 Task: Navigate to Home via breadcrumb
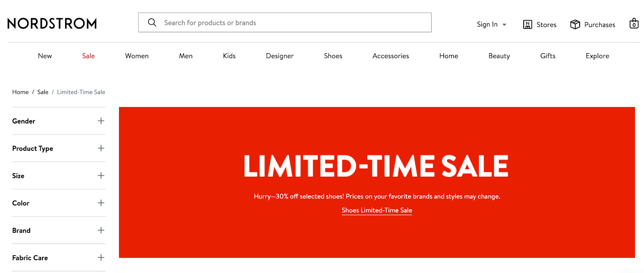pos(20,92)
